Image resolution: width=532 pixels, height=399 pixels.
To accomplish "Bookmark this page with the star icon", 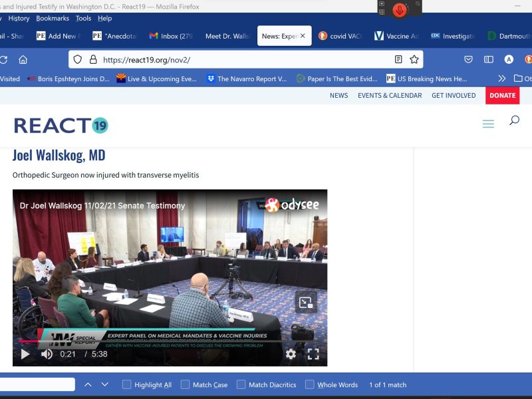I will tap(414, 60).
